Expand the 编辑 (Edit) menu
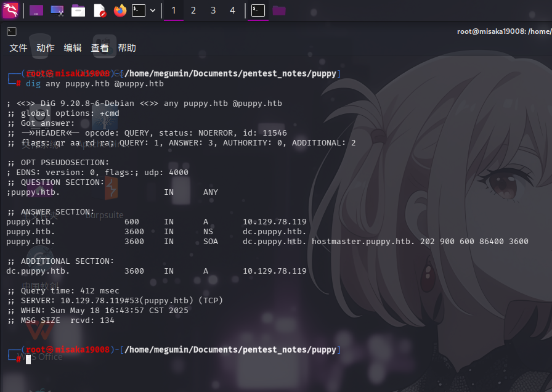This screenshot has width=552, height=392. pyautogui.click(x=73, y=48)
